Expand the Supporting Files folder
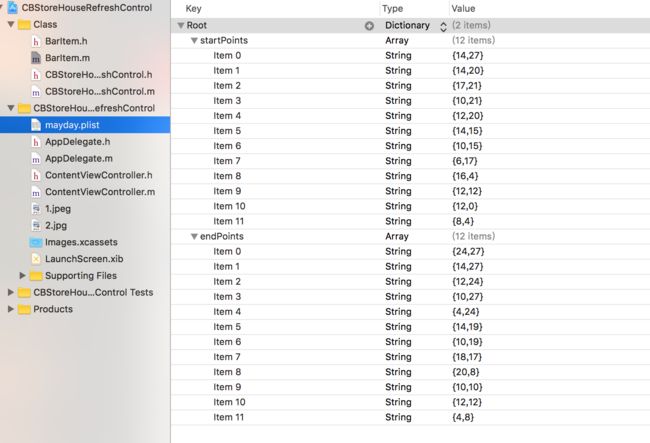This screenshot has height=443, width=650. 22,276
